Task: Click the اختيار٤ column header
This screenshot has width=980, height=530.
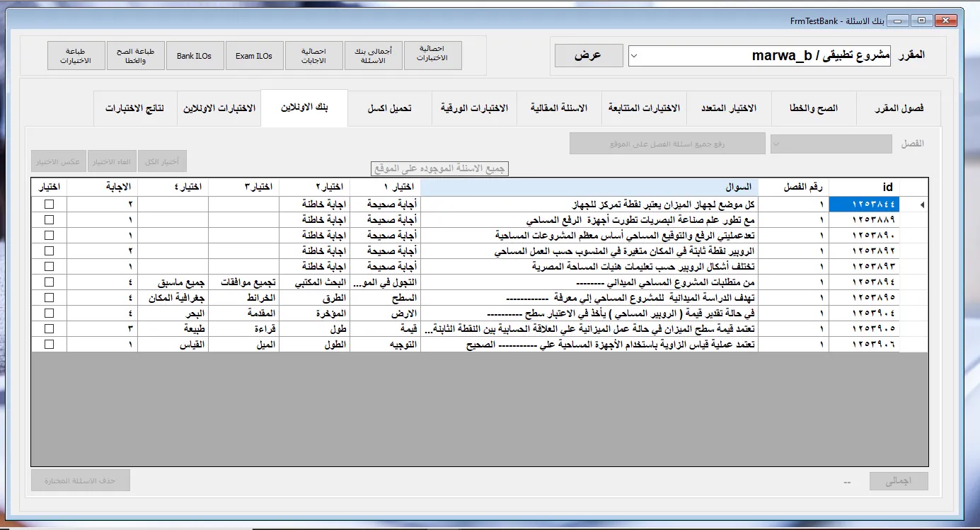Action: click(x=173, y=187)
